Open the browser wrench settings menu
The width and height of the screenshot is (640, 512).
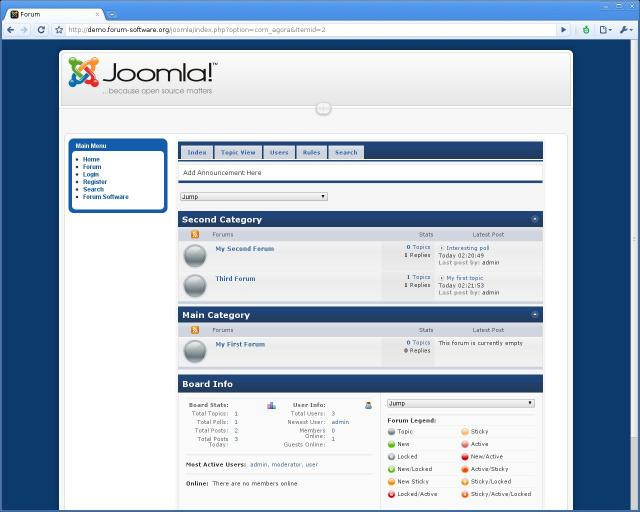(x=626, y=30)
